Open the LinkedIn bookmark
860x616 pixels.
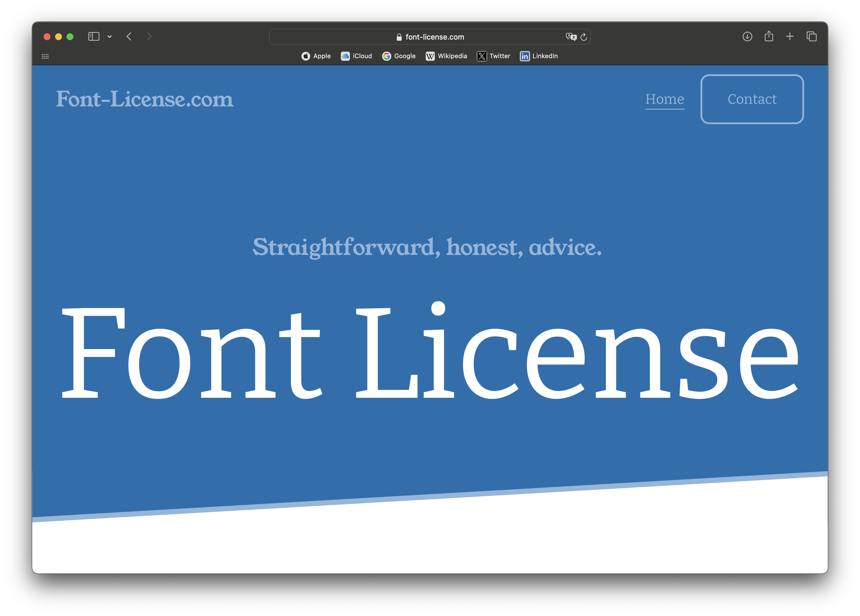click(538, 56)
